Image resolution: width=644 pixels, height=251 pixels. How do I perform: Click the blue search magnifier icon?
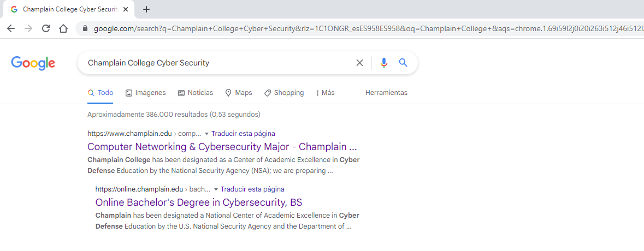tap(403, 63)
